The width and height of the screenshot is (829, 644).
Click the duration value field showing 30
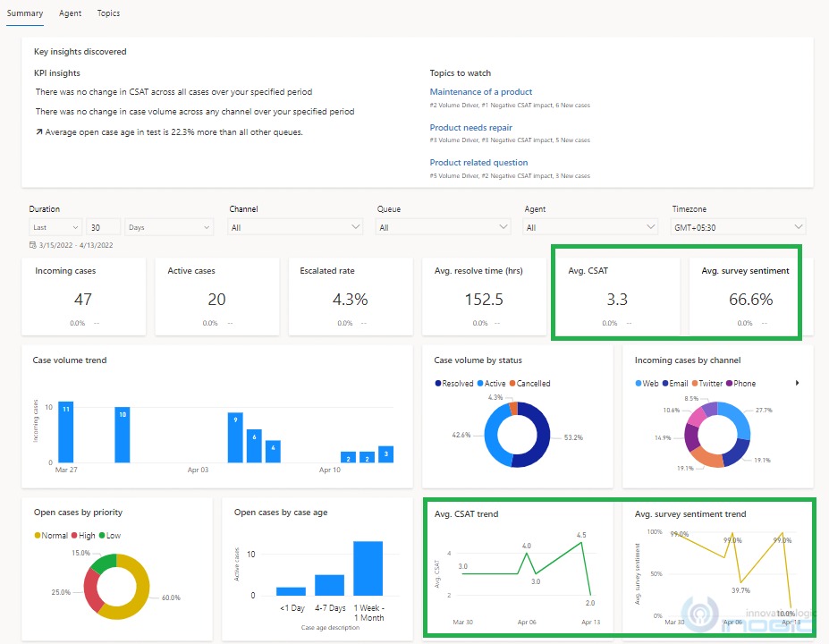(x=101, y=226)
